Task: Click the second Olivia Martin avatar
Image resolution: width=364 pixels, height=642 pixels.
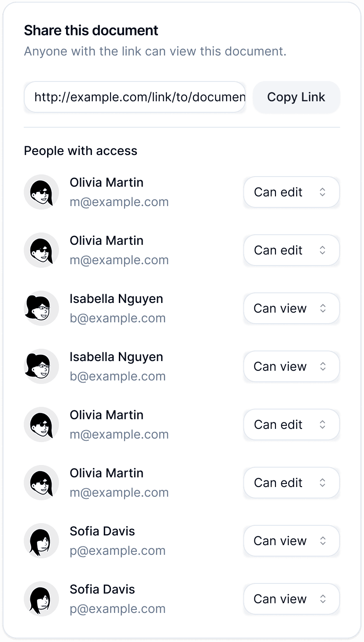Action: pos(41,250)
